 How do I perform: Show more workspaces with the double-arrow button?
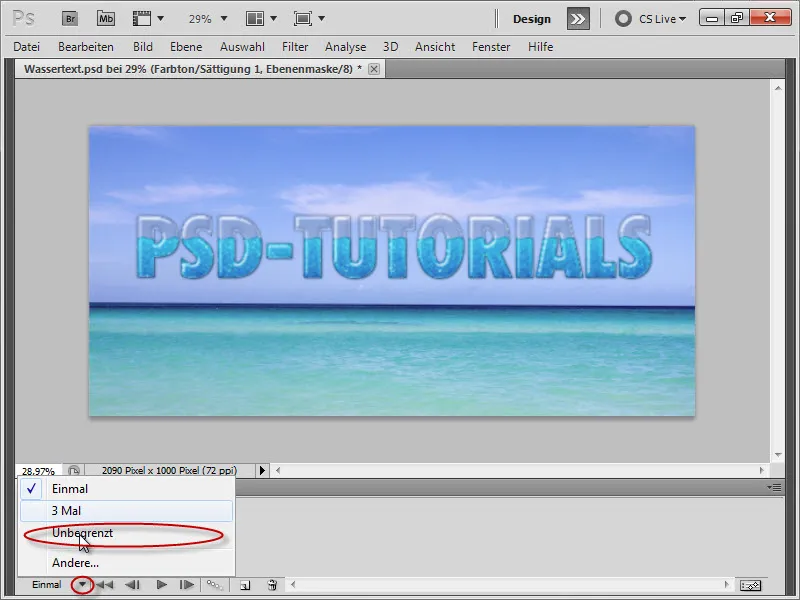click(578, 19)
